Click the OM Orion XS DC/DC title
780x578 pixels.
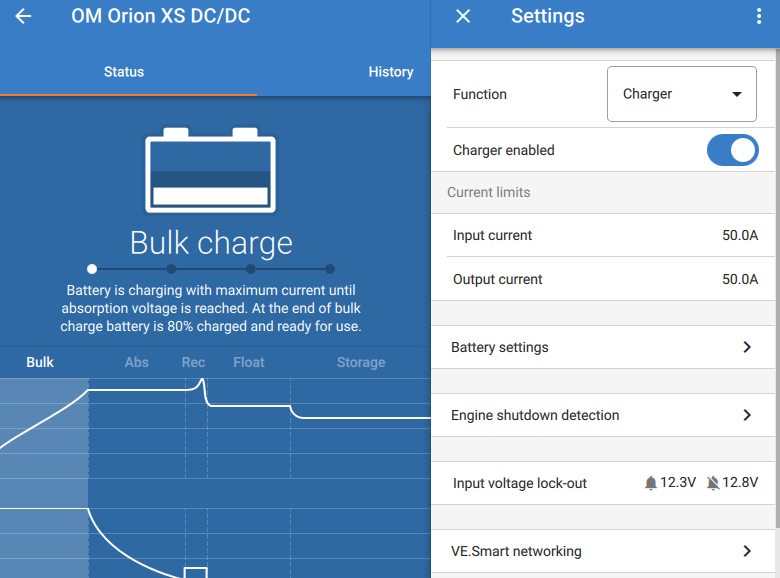pos(161,16)
